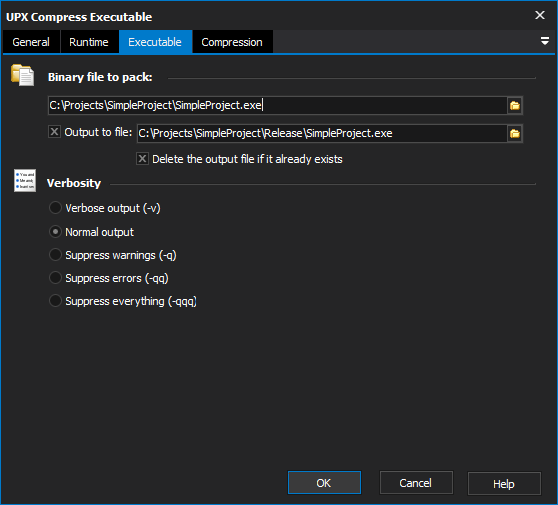Click the Output to file path field

[x=322, y=133]
